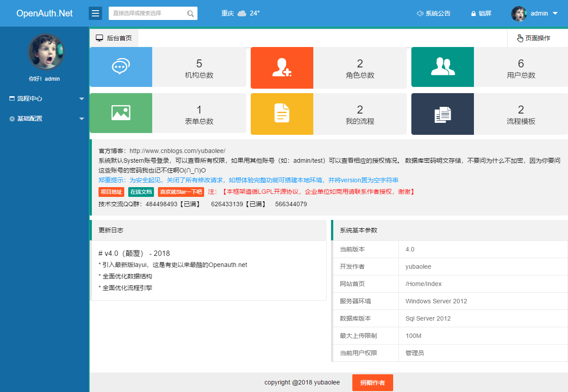Click the search input field
568x392 pixels.
pyautogui.click(x=153, y=13)
